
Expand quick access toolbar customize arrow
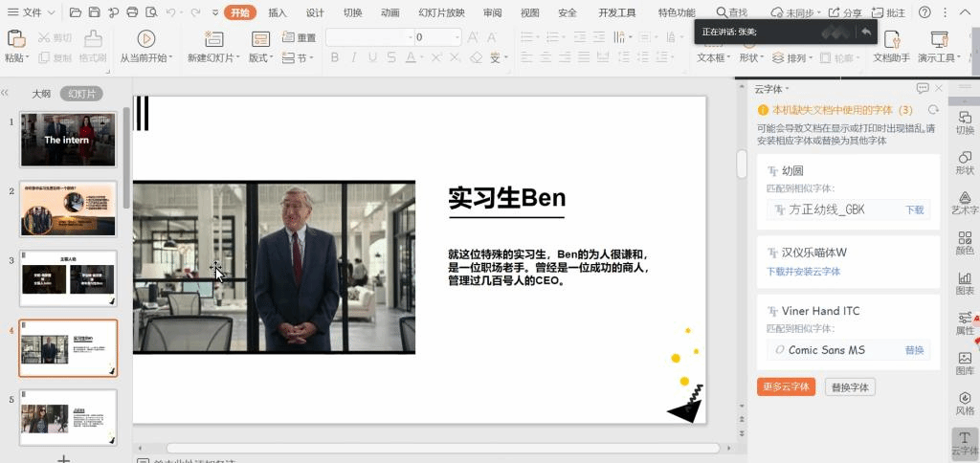pyautogui.click(x=215, y=12)
